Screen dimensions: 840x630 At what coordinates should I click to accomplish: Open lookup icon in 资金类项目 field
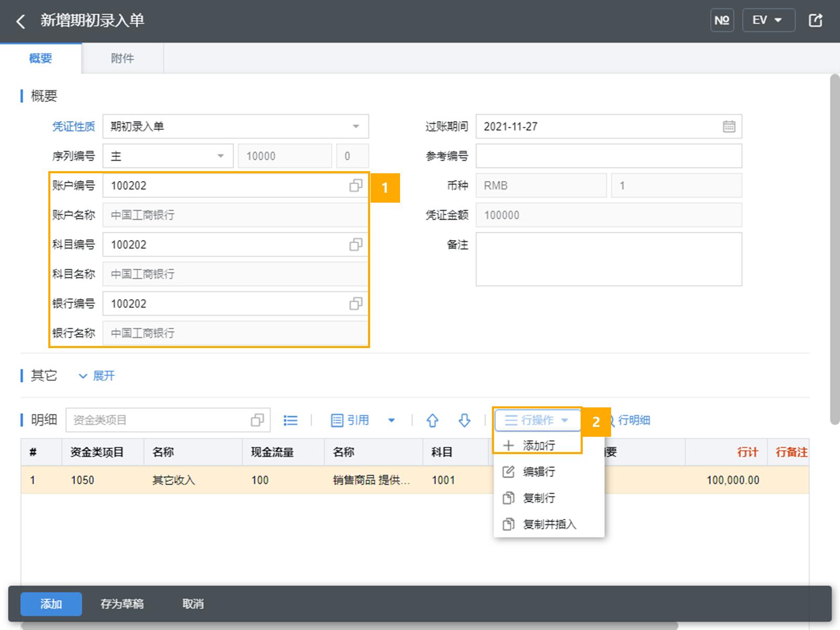point(257,420)
